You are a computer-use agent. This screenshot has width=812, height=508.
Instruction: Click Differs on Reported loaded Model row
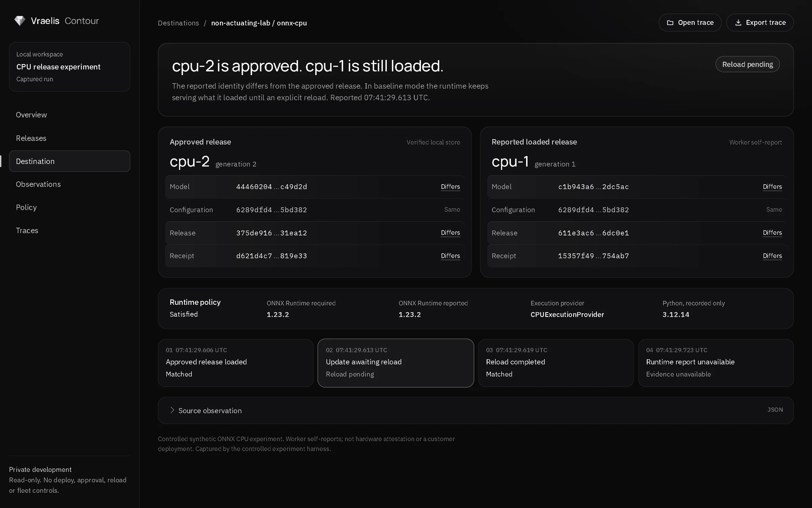pyautogui.click(x=772, y=187)
